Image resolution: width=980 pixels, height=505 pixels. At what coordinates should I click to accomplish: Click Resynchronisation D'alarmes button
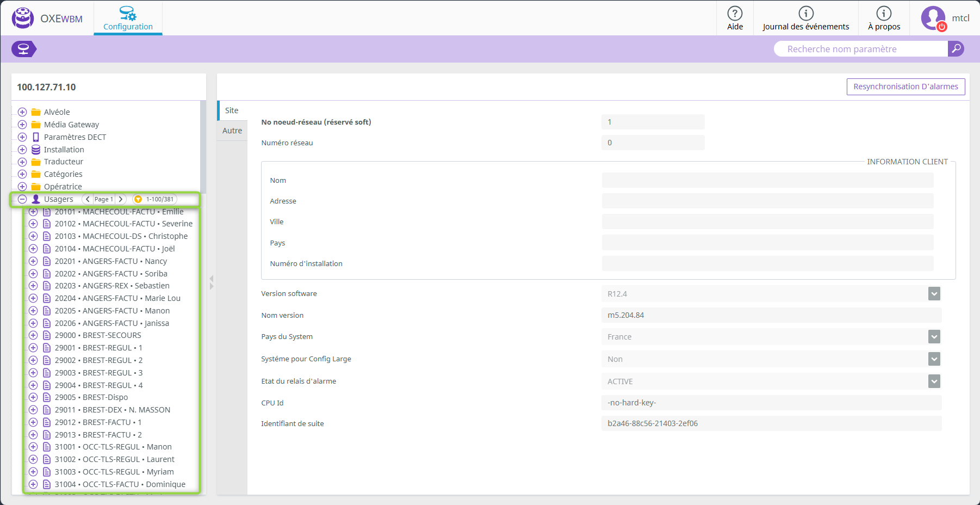905,87
